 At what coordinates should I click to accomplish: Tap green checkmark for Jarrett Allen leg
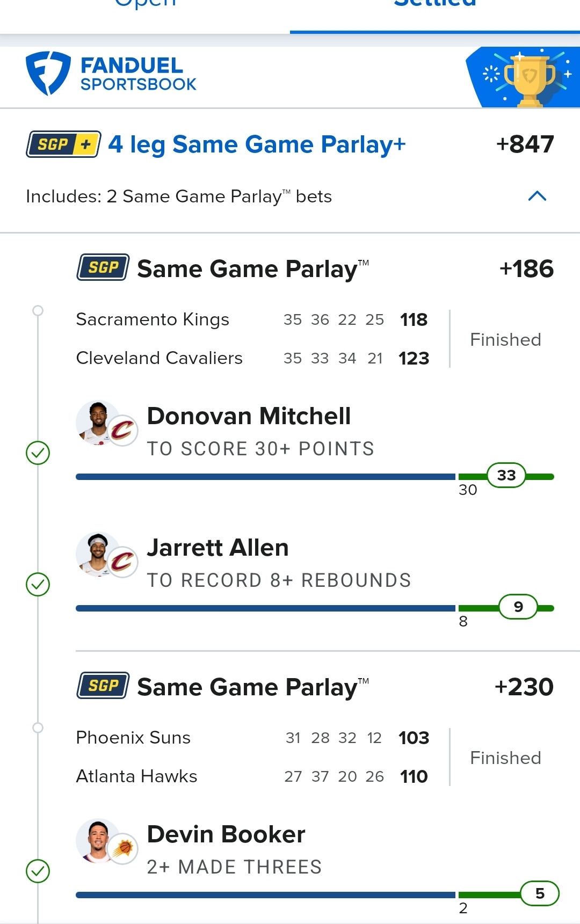tap(38, 584)
